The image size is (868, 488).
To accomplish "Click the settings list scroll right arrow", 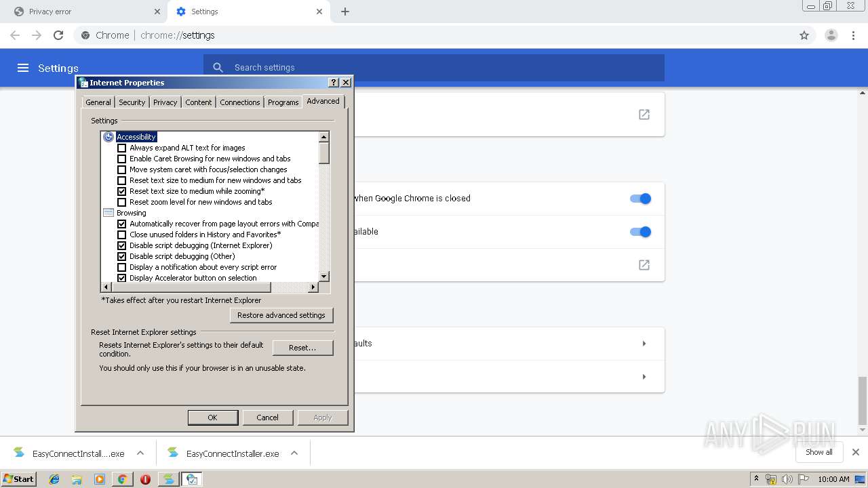I will tap(313, 287).
